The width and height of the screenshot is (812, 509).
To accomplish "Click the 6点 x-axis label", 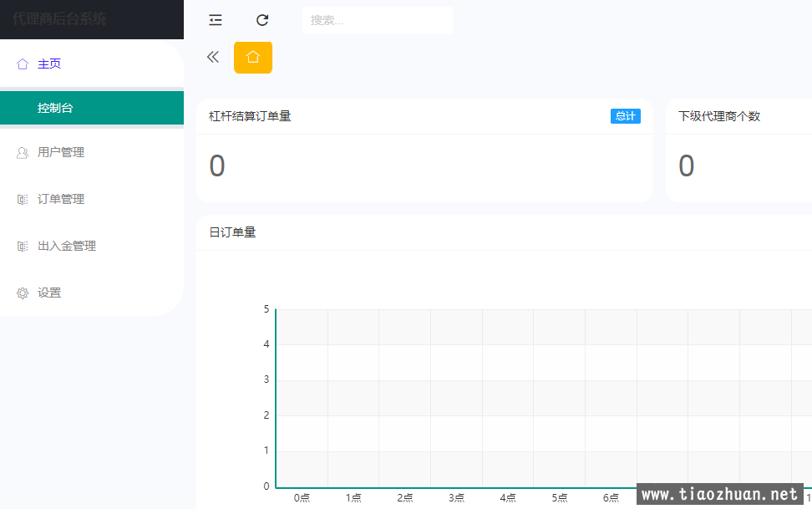I will click(x=611, y=498).
